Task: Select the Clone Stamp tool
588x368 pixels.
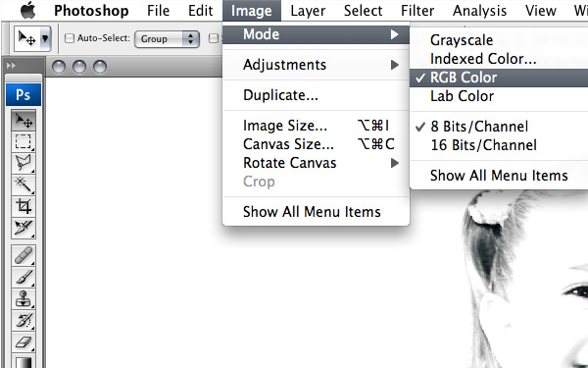Action: pyautogui.click(x=24, y=298)
